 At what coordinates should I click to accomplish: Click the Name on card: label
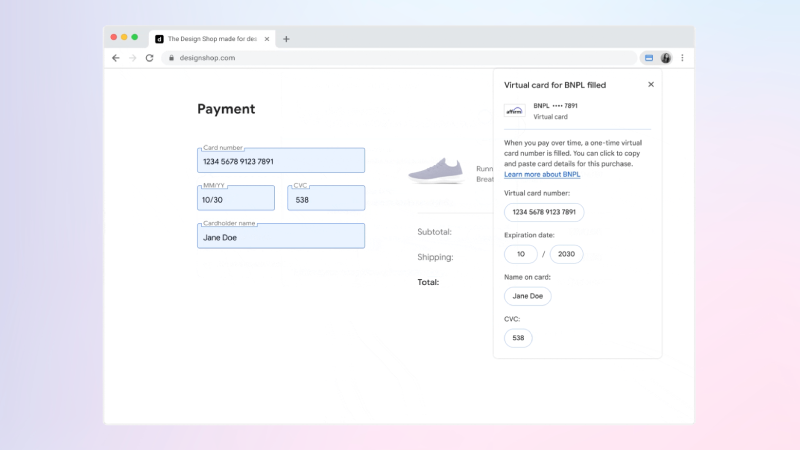527,277
